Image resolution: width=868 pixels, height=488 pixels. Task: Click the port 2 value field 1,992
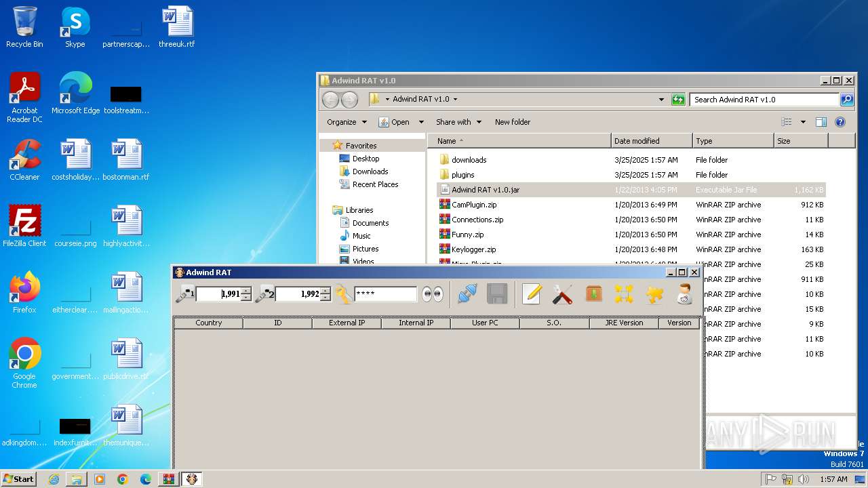(x=298, y=294)
